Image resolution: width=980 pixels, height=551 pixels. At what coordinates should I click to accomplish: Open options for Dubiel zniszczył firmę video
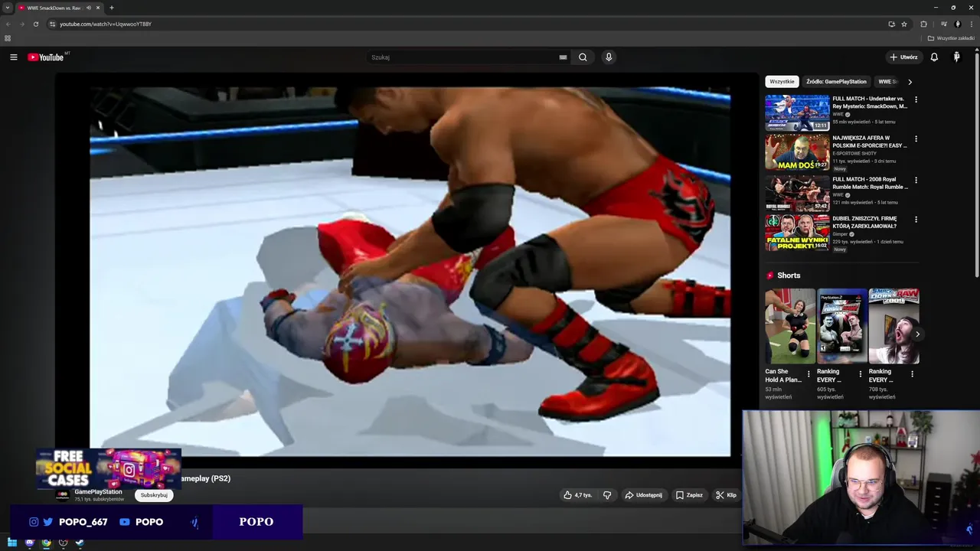point(916,220)
